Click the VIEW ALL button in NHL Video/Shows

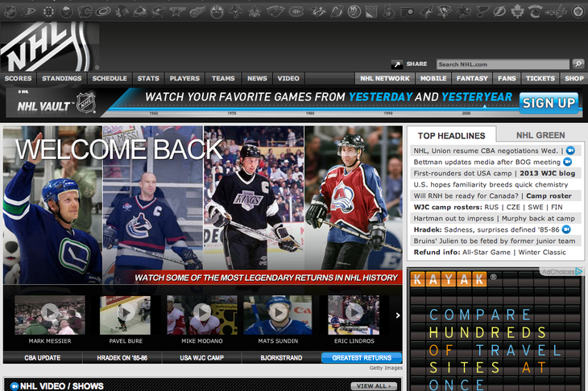[374, 385]
